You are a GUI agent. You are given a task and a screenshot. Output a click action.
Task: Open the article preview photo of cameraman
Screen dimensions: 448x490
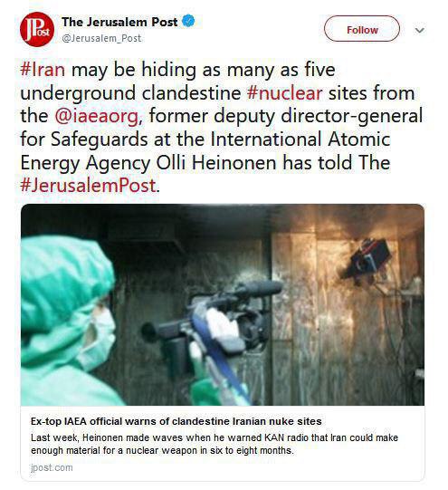223,304
